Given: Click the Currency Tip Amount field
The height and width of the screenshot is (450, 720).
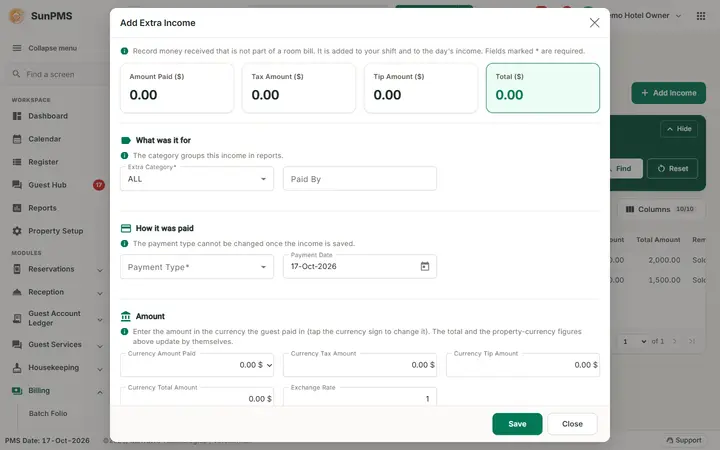Looking at the screenshot, I should tap(523, 365).
